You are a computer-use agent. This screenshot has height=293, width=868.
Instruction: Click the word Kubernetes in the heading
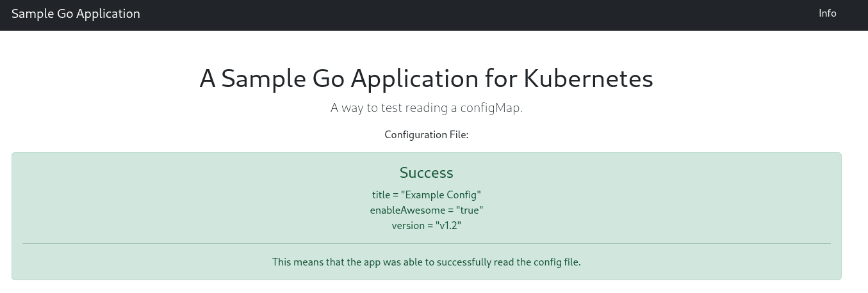(x=588, y=79)
